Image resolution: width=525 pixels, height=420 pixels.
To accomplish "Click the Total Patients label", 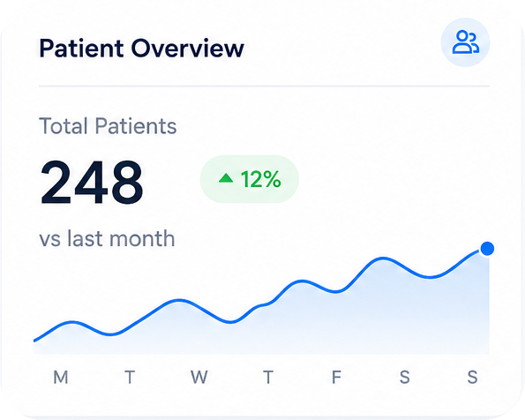I will coord(108,126).
